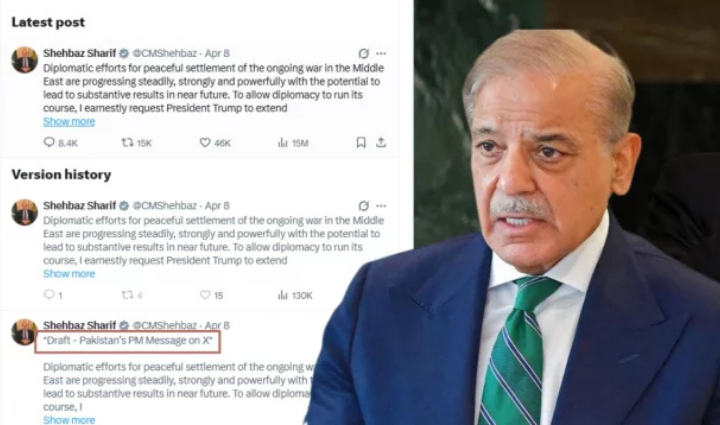Click profile avatar on the draft post

coord(24,332)
